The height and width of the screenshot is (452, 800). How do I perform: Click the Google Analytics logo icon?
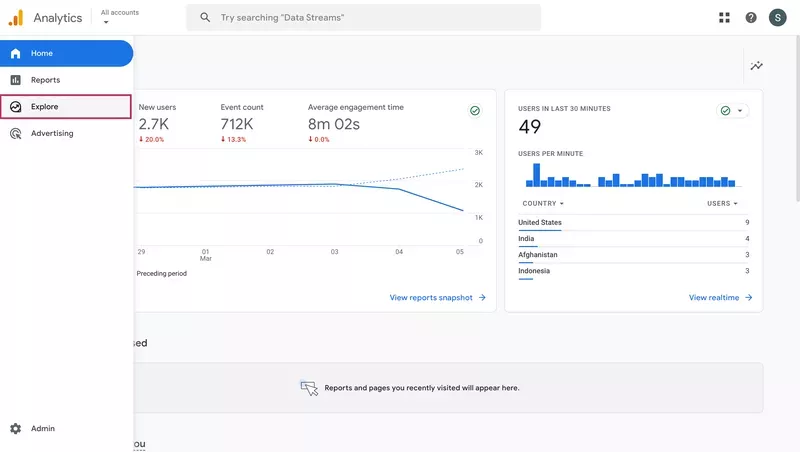point(15,17)
